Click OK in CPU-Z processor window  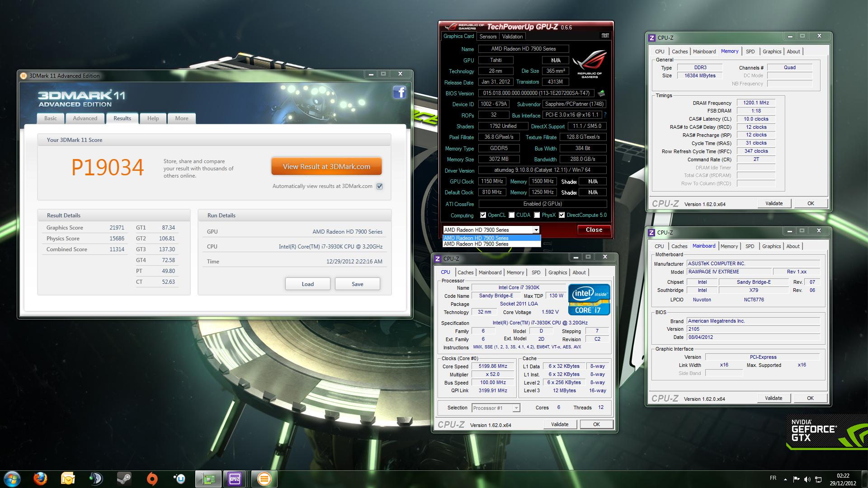[x=596, y=424]
